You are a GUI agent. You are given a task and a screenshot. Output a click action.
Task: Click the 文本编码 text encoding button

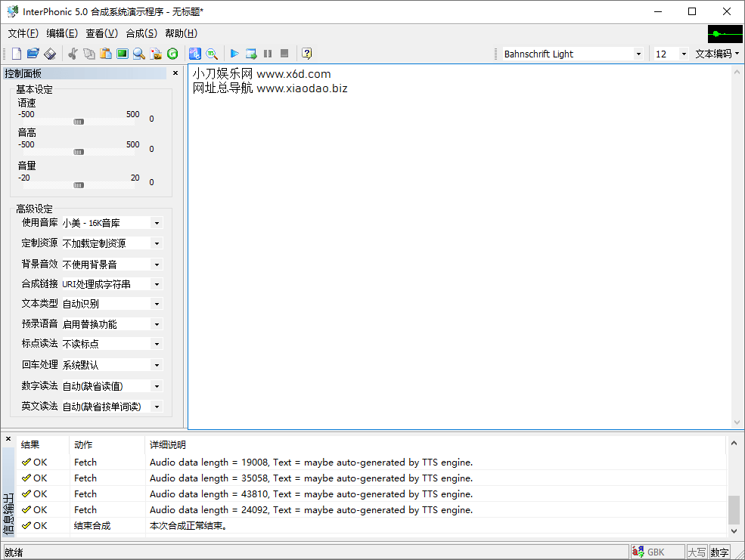click(x=717, y=54)
